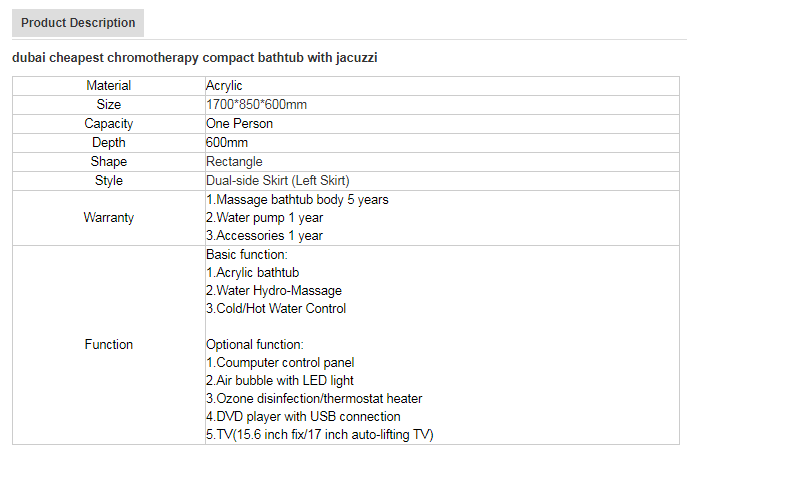
Task: Click the Basic function heading
Action: pos(247,254)
